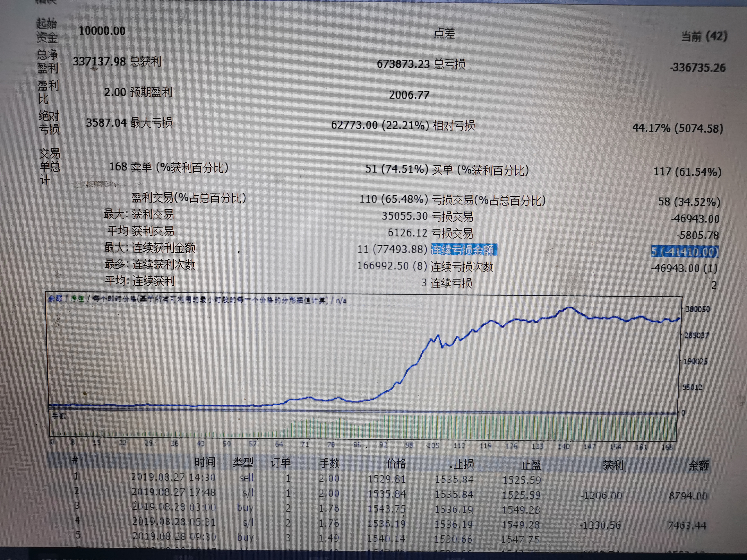This screenshot has width=747, height=560.
Task: Select average loss trade -5805.78
Action: [x=697, y=235]
